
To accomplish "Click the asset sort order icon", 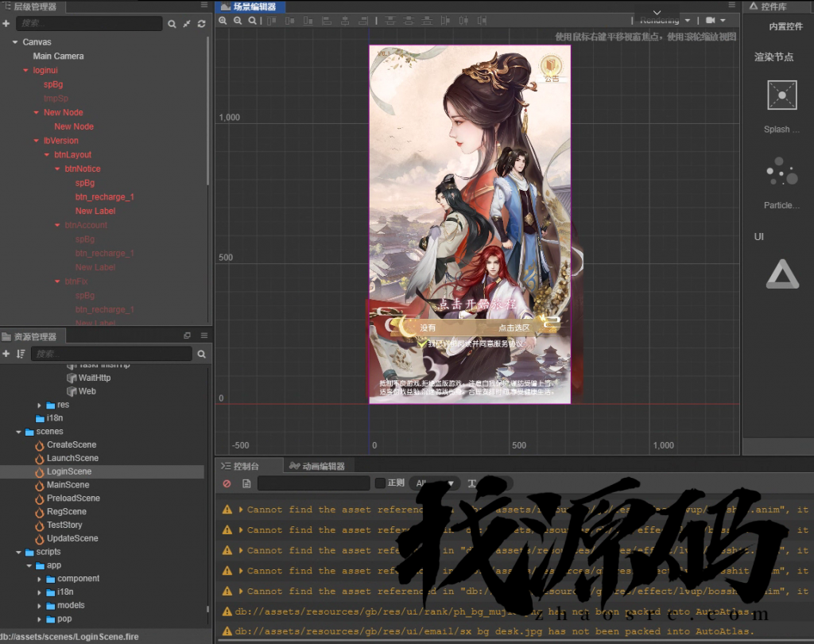I will [21, 354].
